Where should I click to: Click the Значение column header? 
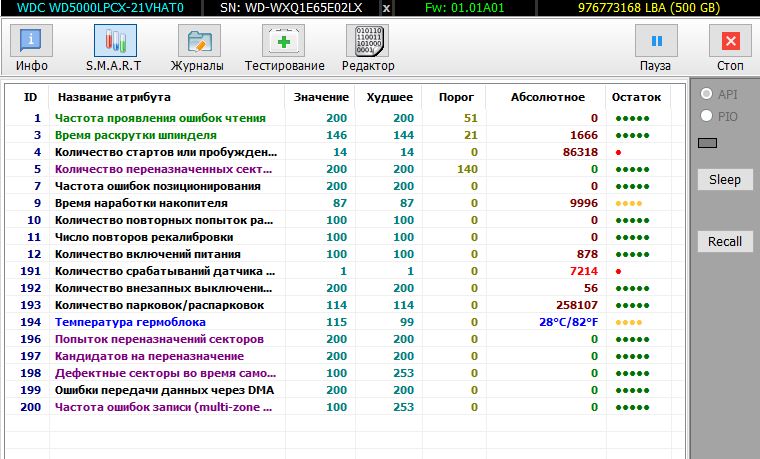(x=321, y=97)
